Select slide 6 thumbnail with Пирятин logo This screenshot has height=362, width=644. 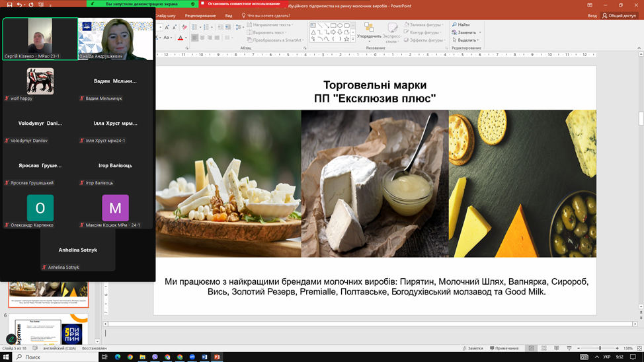[48, 330]
